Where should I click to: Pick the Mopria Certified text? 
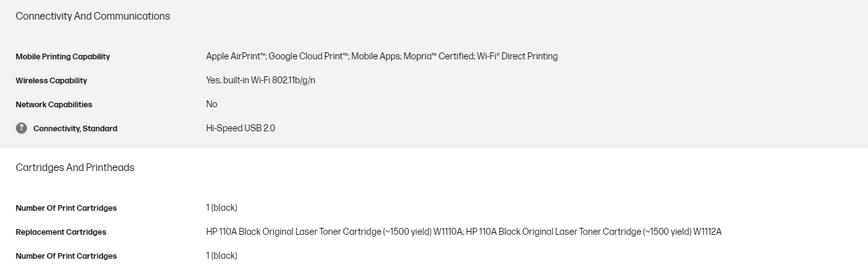tap(438, 56)
